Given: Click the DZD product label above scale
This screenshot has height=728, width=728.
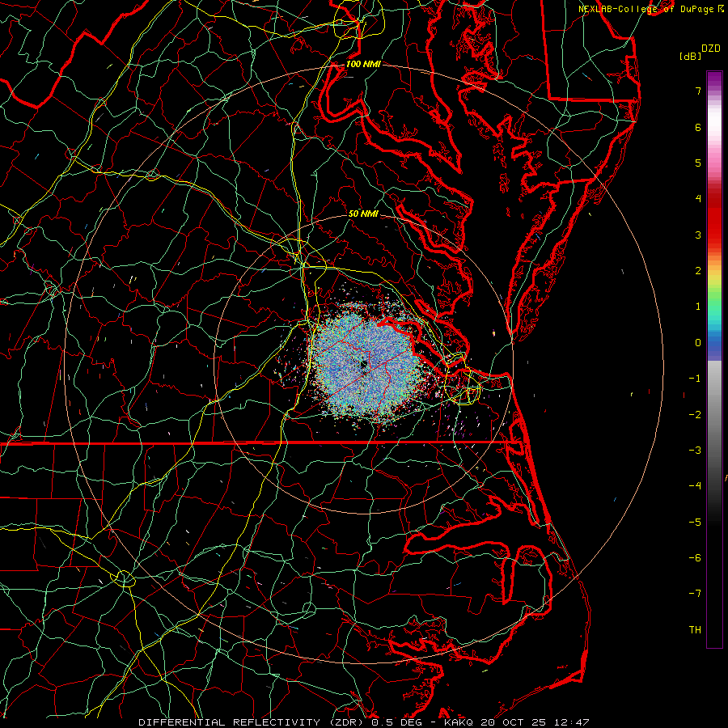Looking at the screenshot, I should tap(711, 49).
